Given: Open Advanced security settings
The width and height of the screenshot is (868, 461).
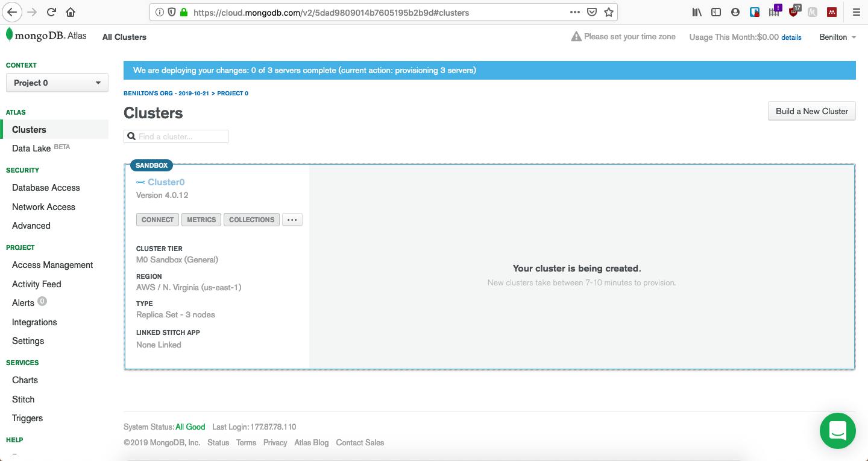Looking at the screenshot, I should pyautogui.click(x=31, y=226).
